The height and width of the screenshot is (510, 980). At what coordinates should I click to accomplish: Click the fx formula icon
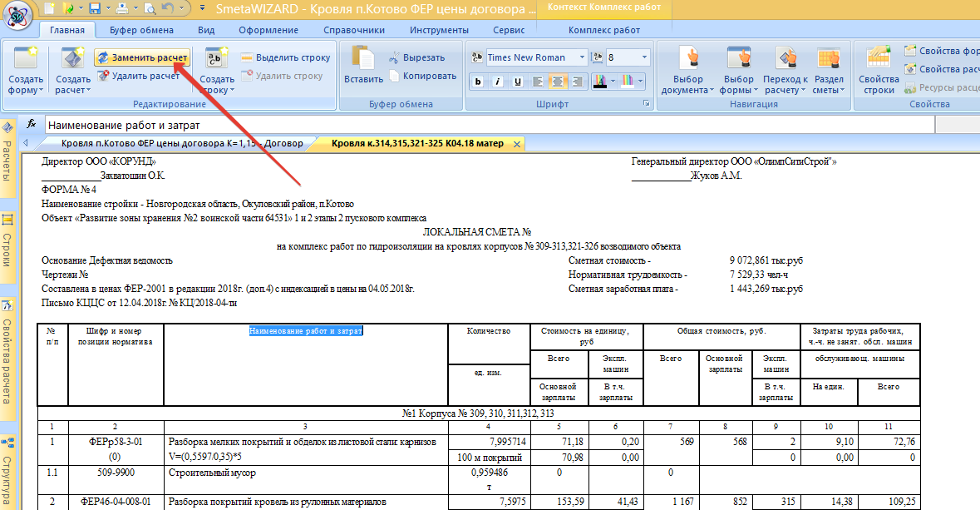32,124
